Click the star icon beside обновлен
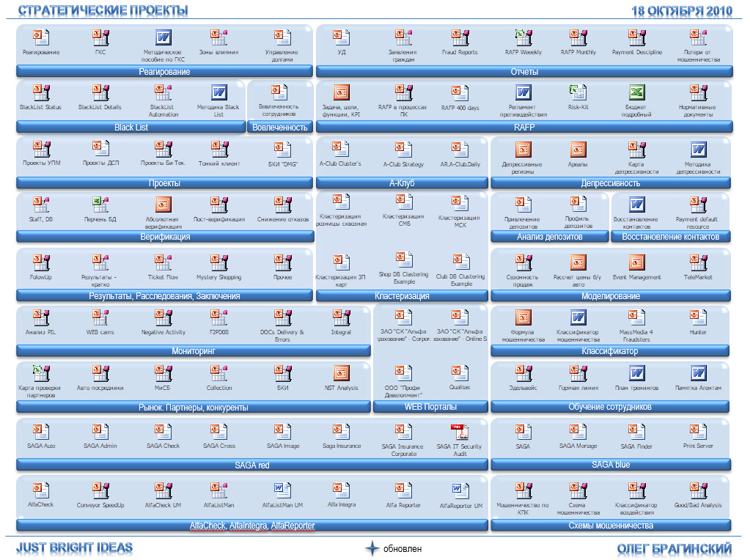Viewport: 750px width, 560px height. (x=372, y=548)
